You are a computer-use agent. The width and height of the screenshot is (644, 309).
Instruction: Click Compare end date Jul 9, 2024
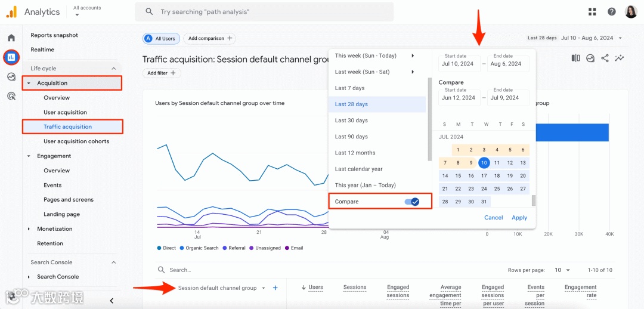[x=508, y=98]
